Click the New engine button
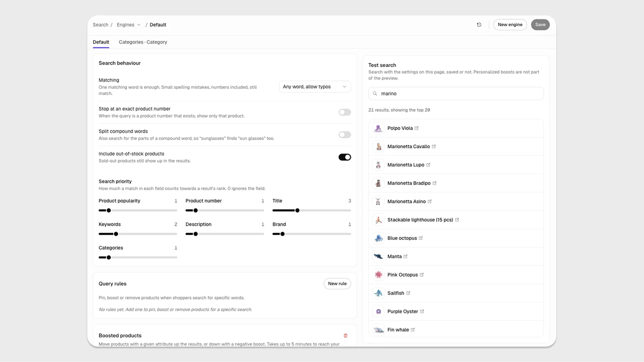Screen dimensions: 644x362 [510, 25]
